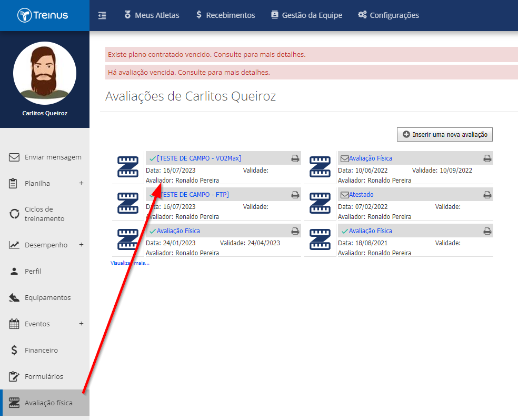Viewport: 518px width, 420px height.
Task: Click printer icon for TESTE DE CAMPO - FTP
Action: (x=295, y=195)
